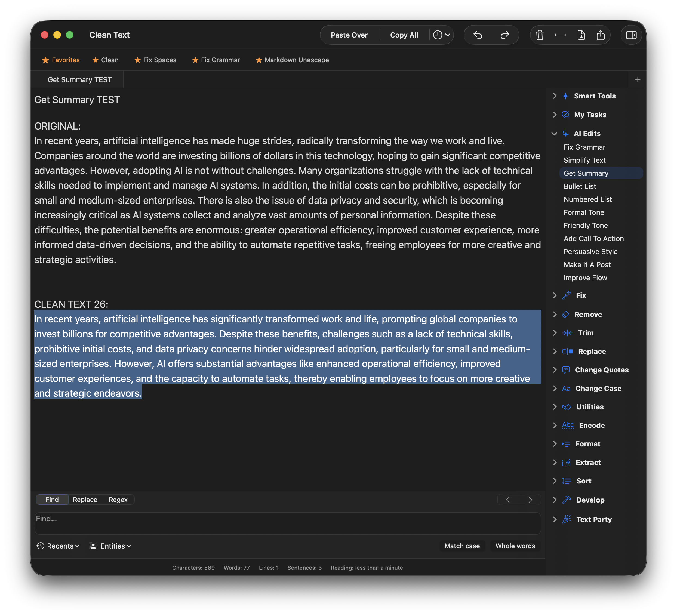Switch find mode to Regex

pyautogui.click(x=118, y=500)
